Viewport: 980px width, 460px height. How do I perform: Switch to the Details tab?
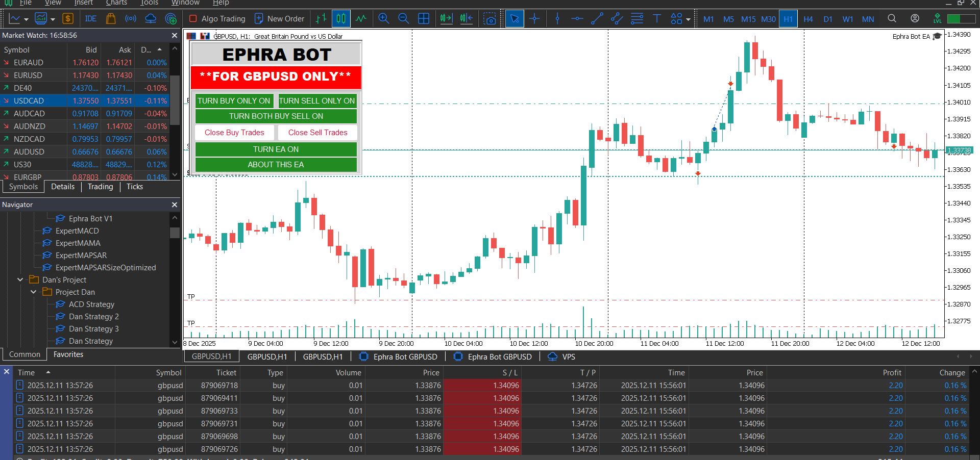63,187
